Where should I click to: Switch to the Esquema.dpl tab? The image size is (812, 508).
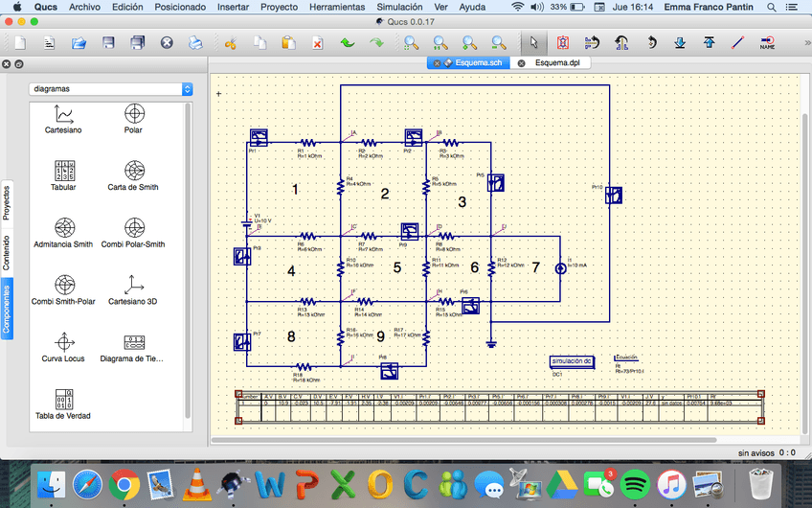click(x=555, y=63)
